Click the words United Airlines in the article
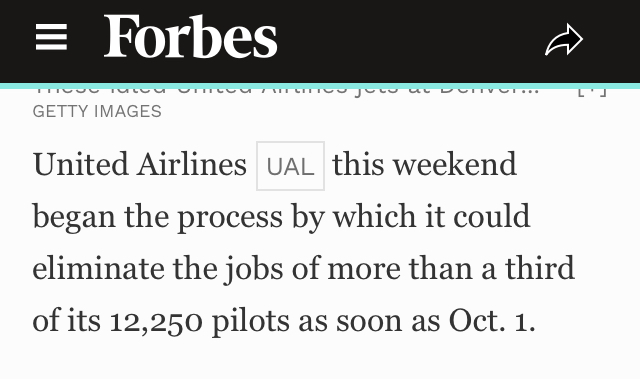Viewport: 640px width, 379px height. click(x=140, y=164)
